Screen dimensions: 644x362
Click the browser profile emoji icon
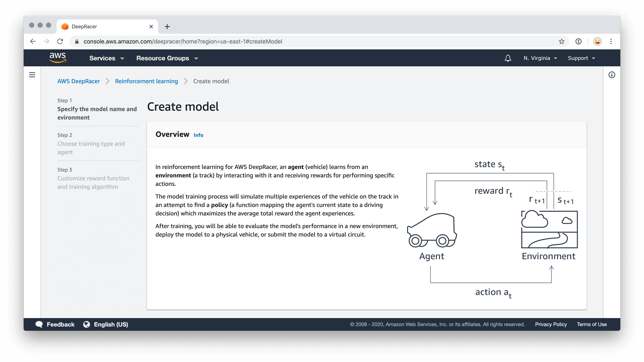(597, 41)
